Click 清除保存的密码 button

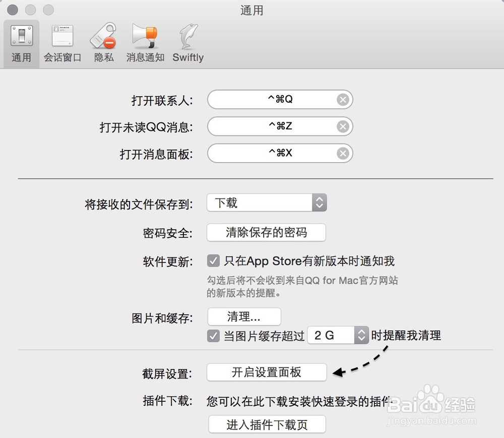tap(266, 233)
